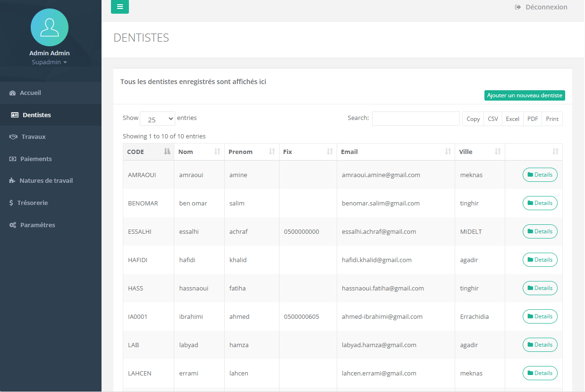The image size is (585, 392).
Task: Click the Excel export button
Action: point(512,119)
